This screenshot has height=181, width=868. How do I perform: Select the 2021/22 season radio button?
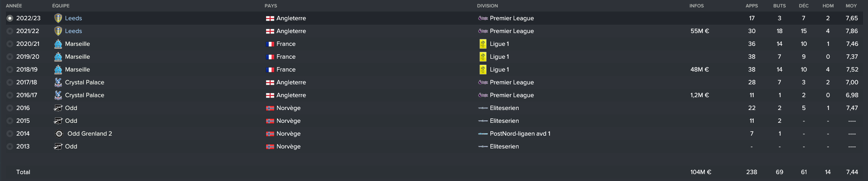click(10, 31)
